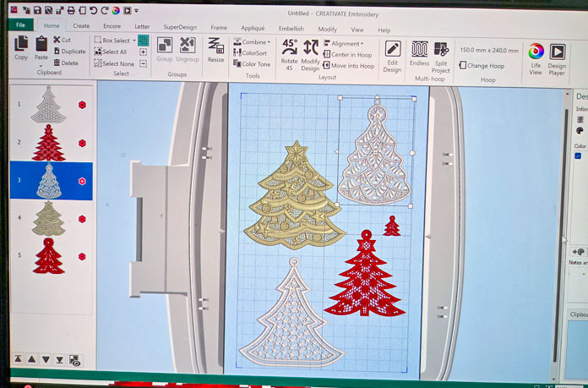588x388 pixels.
Task: Choose the Box Select tool
Action: [x=112, y=40]
